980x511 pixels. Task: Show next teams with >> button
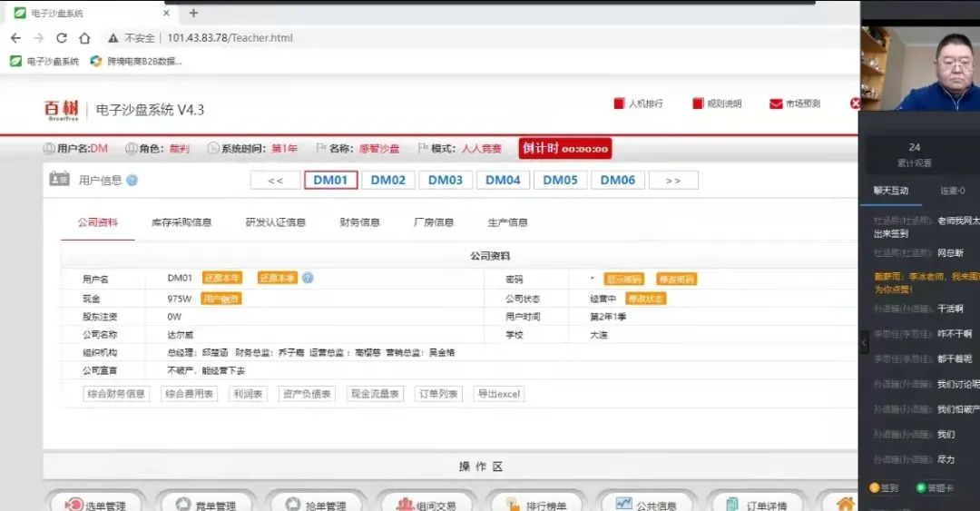(x=673, y=181)
